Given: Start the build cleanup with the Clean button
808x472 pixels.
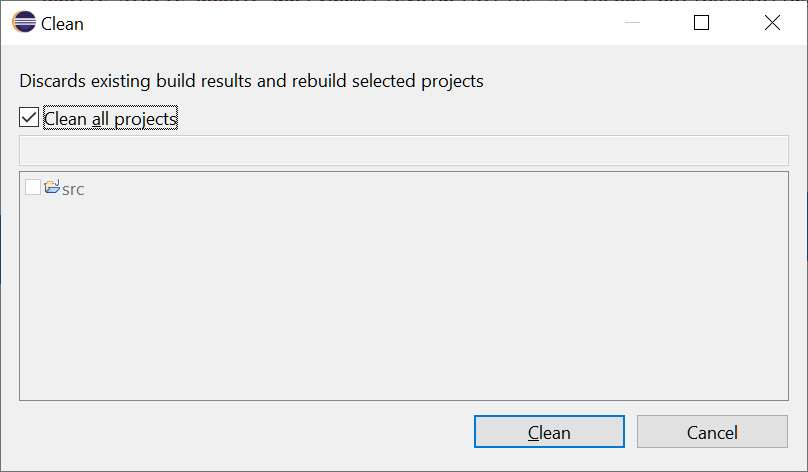Looking at the screenshot, I should (549, 432).
